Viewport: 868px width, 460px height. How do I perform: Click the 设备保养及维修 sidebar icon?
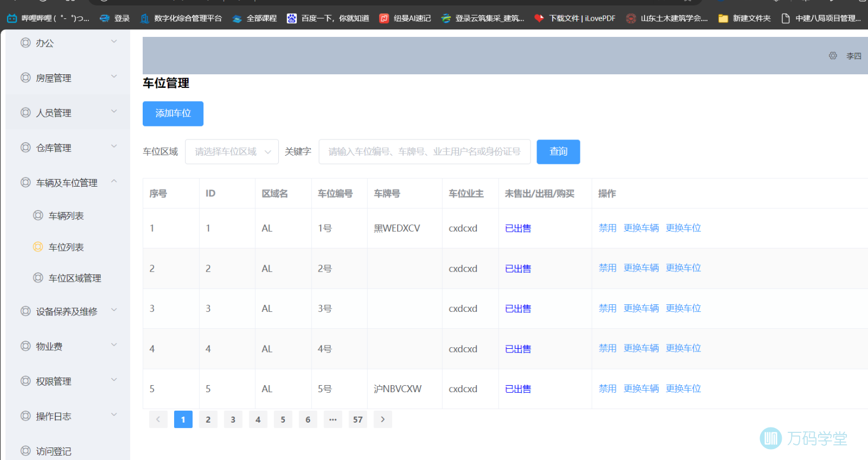pyautogui.click(x=25, y=311)
